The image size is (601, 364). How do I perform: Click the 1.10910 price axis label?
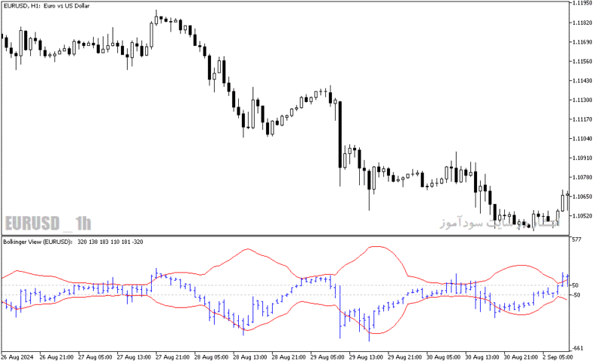click(x=581, y=158)
